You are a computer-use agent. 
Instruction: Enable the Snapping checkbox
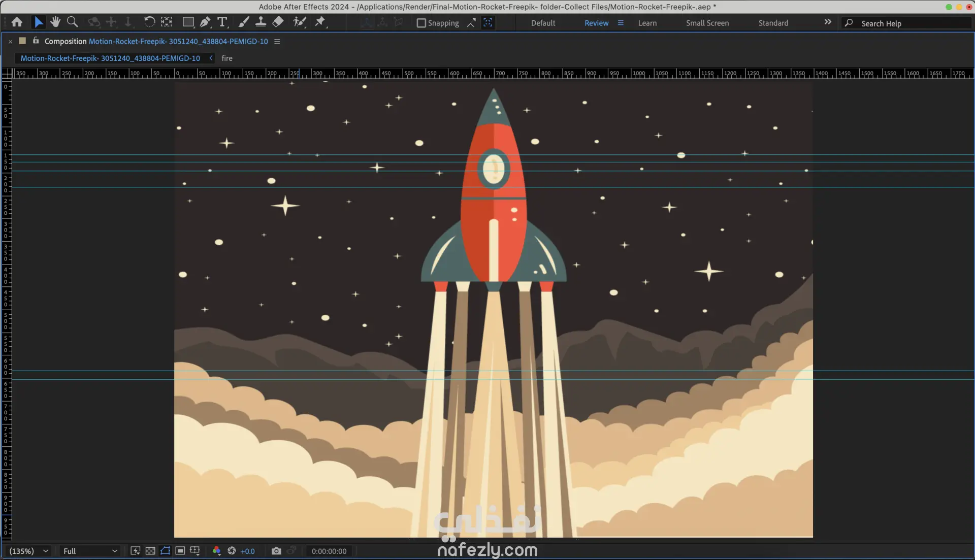click(x=421, y=23)
